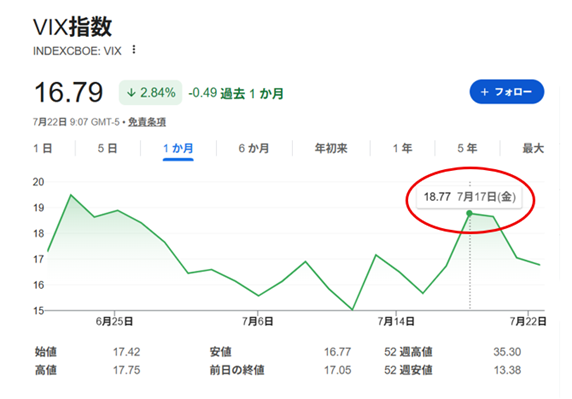Open the 免責条項 disclaimer link

(147, 122)
